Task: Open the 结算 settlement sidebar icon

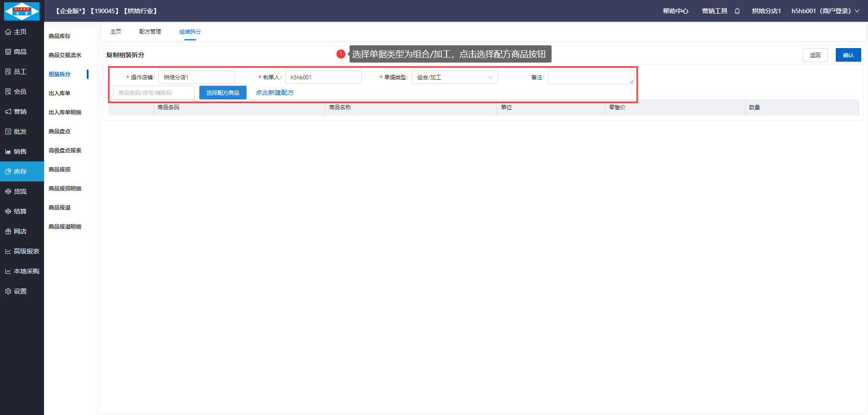Action: tap(8, 211)
